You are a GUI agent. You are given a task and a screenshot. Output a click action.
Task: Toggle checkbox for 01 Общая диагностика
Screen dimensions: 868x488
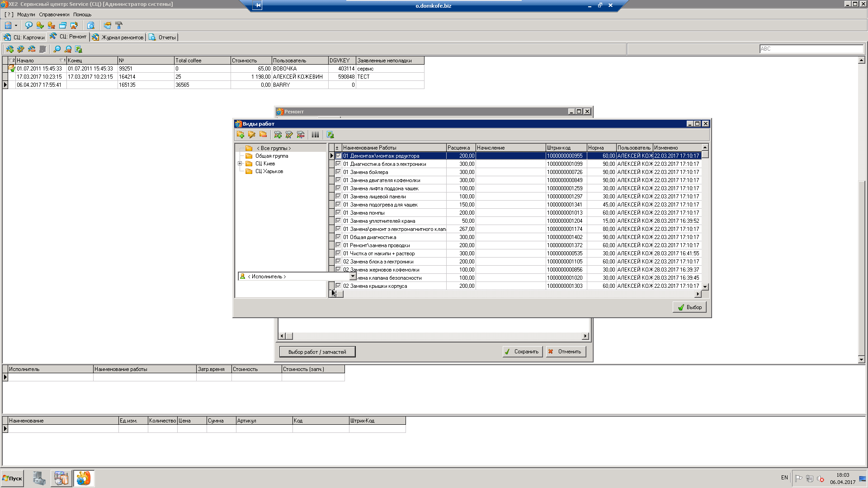(x=338, y=237)
